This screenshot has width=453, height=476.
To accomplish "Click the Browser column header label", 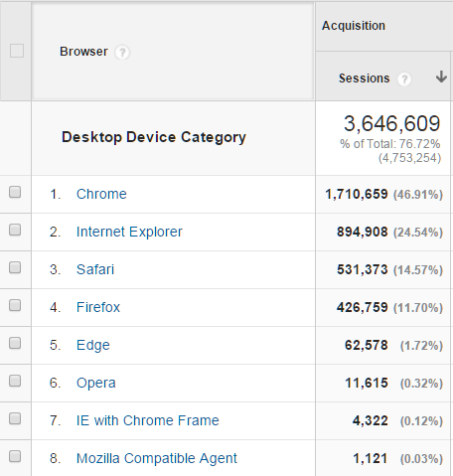I will click(x=83, y=52).
